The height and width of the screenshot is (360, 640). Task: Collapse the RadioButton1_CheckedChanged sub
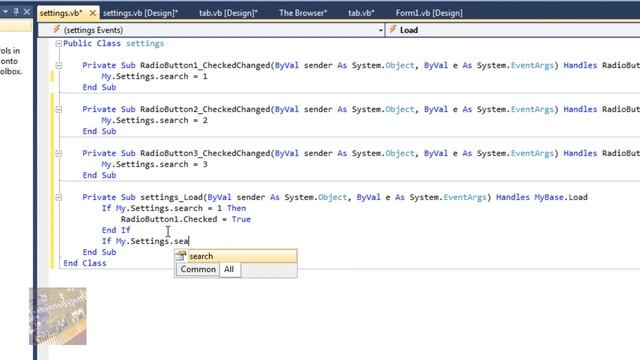[58, 65]
